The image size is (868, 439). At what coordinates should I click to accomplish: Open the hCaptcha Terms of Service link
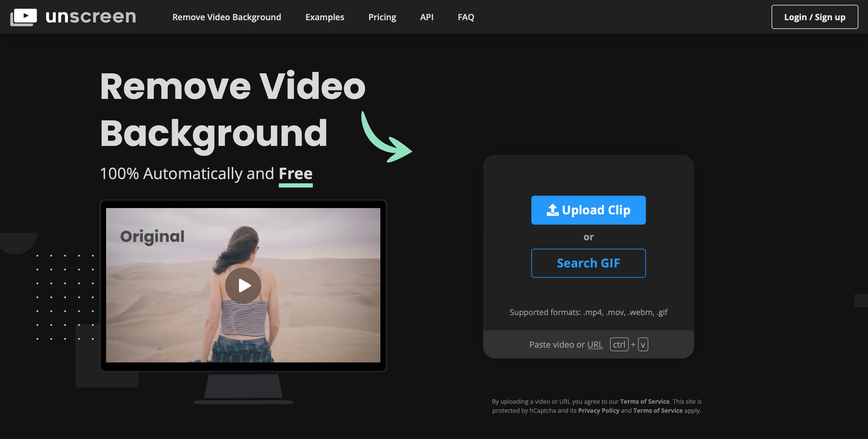(657, 410)
